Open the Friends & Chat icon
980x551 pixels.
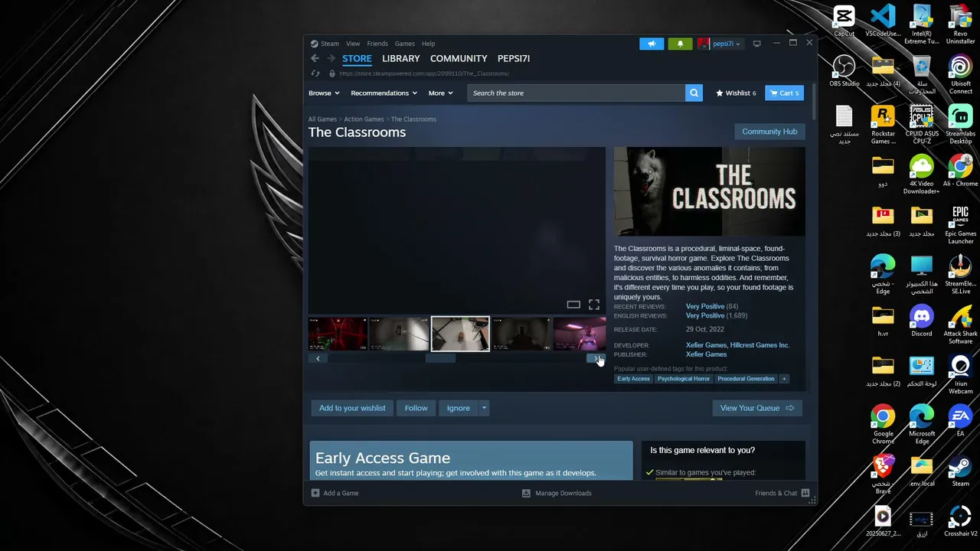805,493
